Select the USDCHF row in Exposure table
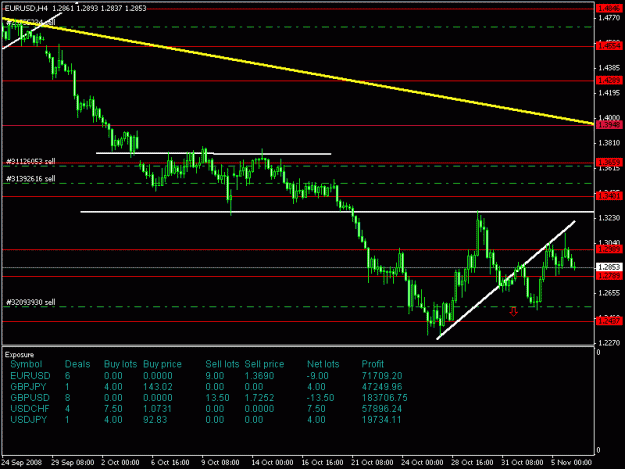The height and width of the screenshot is (469, 625). (206, 409)
